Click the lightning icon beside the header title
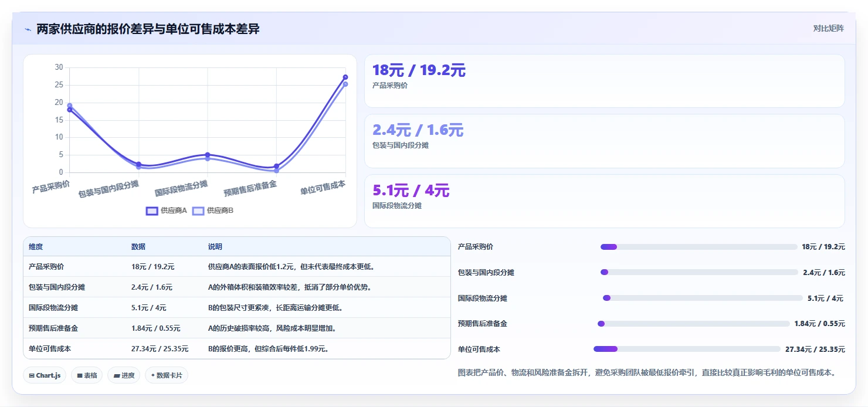This screenshot has height=407, width=868. (28, 29)
